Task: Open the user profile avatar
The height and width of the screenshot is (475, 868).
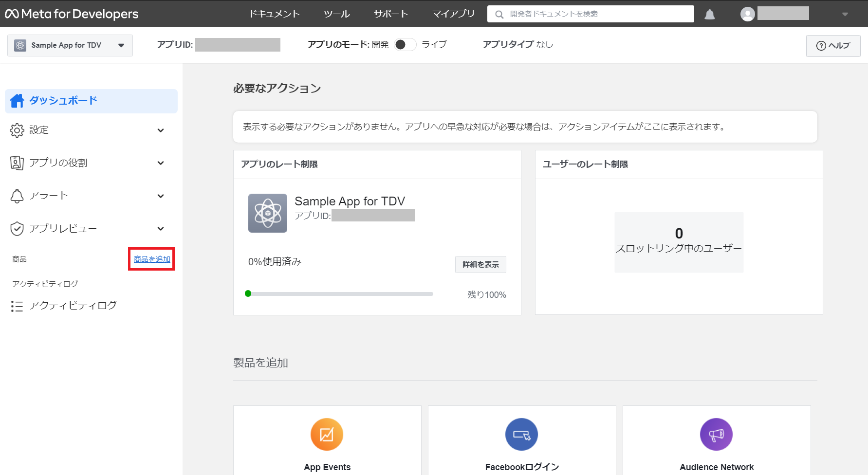Action: (x=748, y=14)
